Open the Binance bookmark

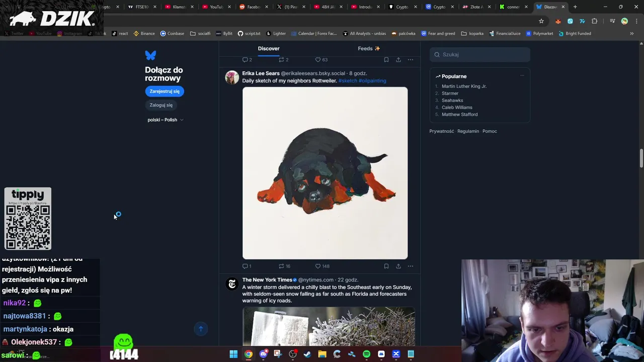[x=144, y=33]
